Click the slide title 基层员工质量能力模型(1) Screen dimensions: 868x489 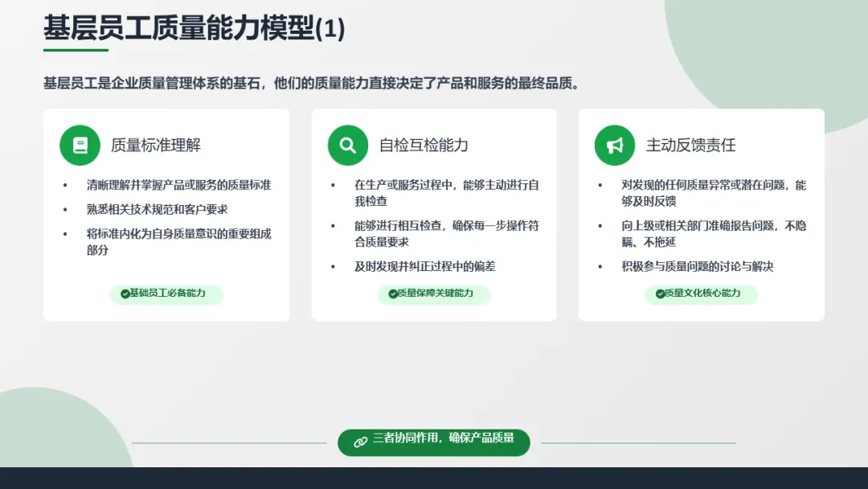coord(194,27)
